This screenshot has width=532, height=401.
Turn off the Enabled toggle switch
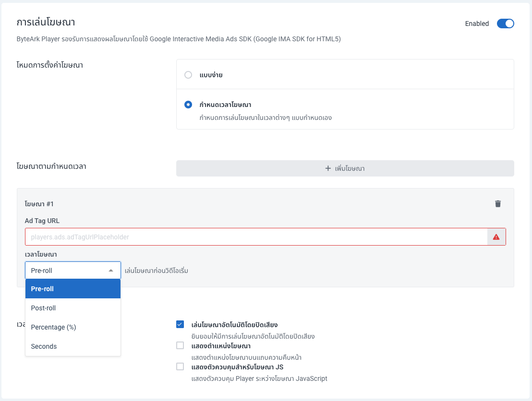[505, 24]
